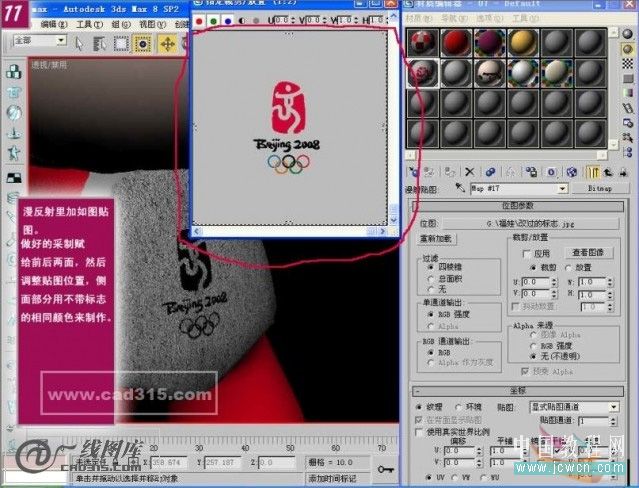Click the Material Effects Channel 0 icon

[551, 172]
